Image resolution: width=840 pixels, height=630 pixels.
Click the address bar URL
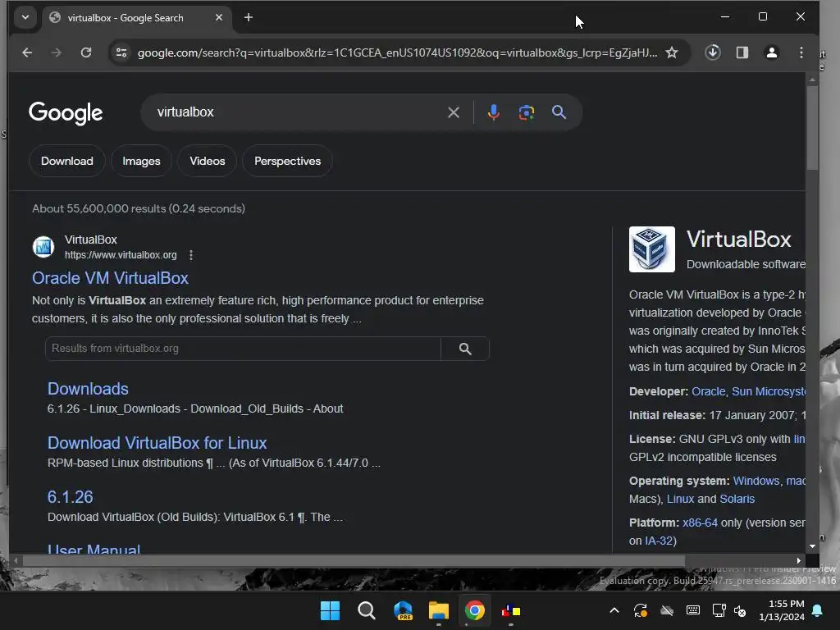coord(397,52)
